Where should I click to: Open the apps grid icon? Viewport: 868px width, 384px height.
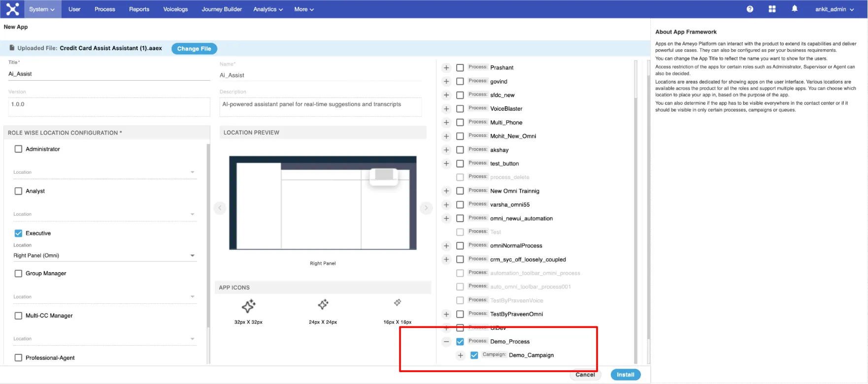[772, 9]
